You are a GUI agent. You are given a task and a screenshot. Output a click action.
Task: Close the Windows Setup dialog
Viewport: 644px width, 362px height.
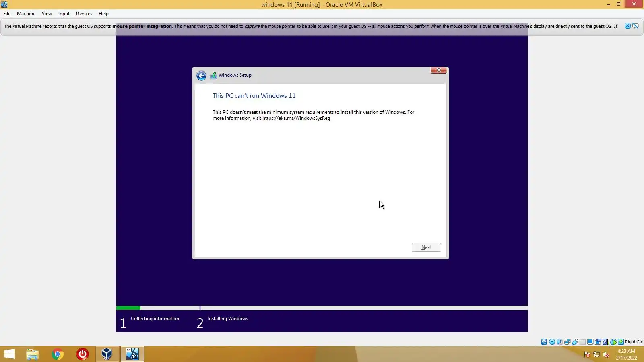(439, 70)
